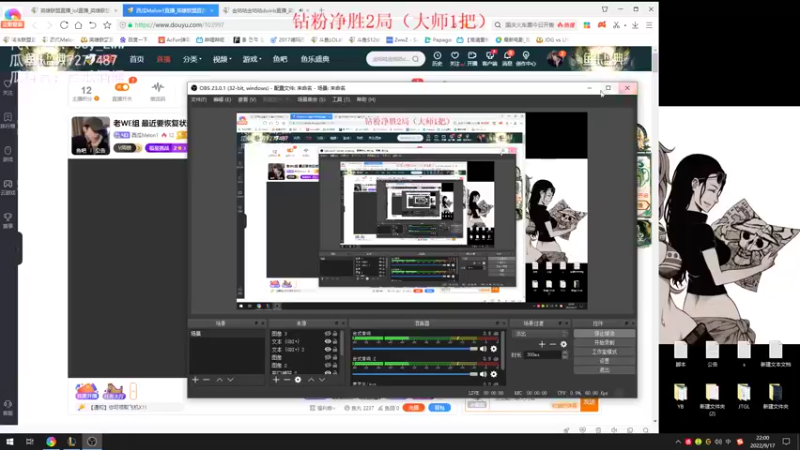800x450 pixels.
Task: Open 鱼乐盛典 link in Douyu navigation
Action: (x=315, y=59)
